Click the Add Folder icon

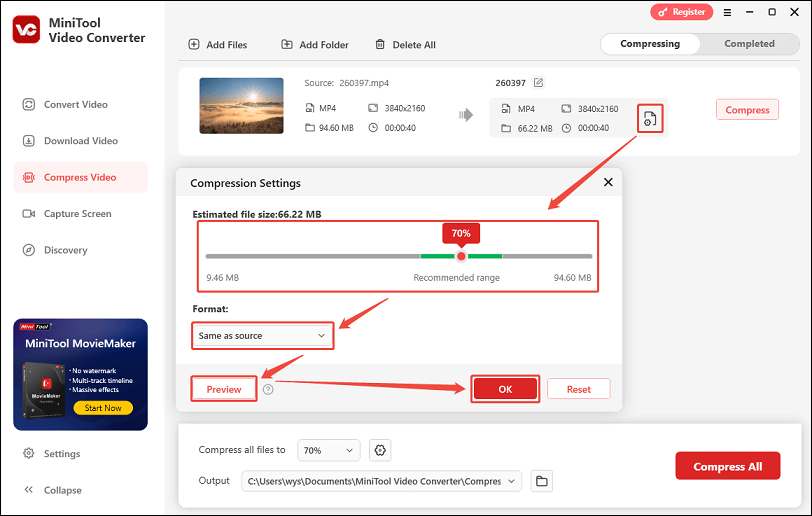[x=286, y=45]
